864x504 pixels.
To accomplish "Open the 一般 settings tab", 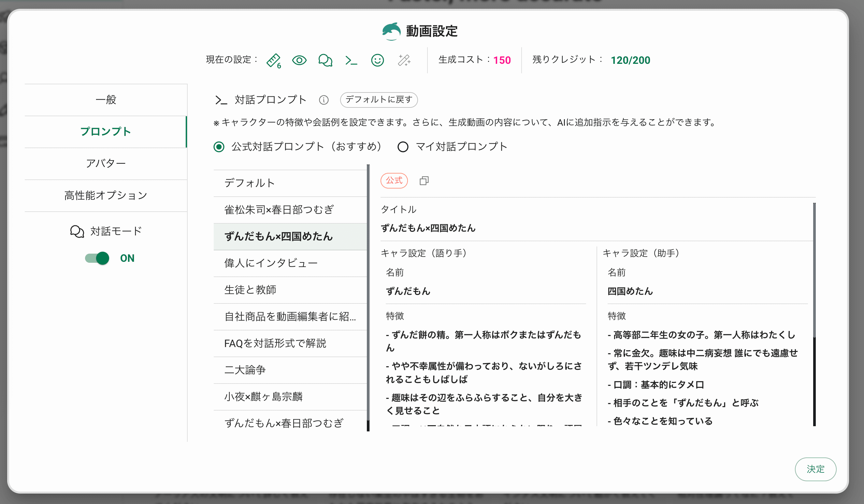I will [x=106, y=100].
